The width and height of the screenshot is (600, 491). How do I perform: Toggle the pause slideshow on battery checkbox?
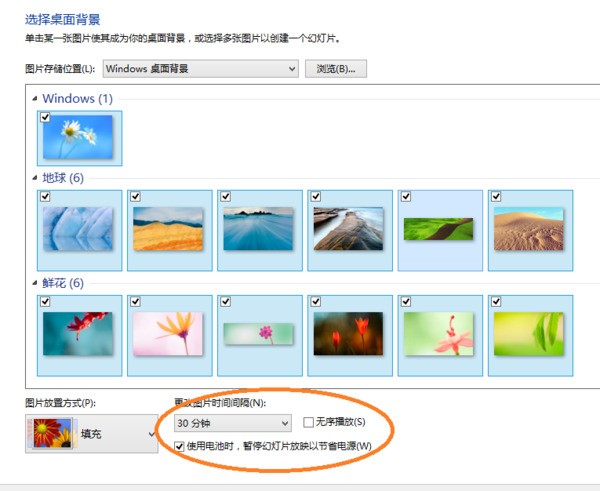pyautogui.click(x=180, y=445)
